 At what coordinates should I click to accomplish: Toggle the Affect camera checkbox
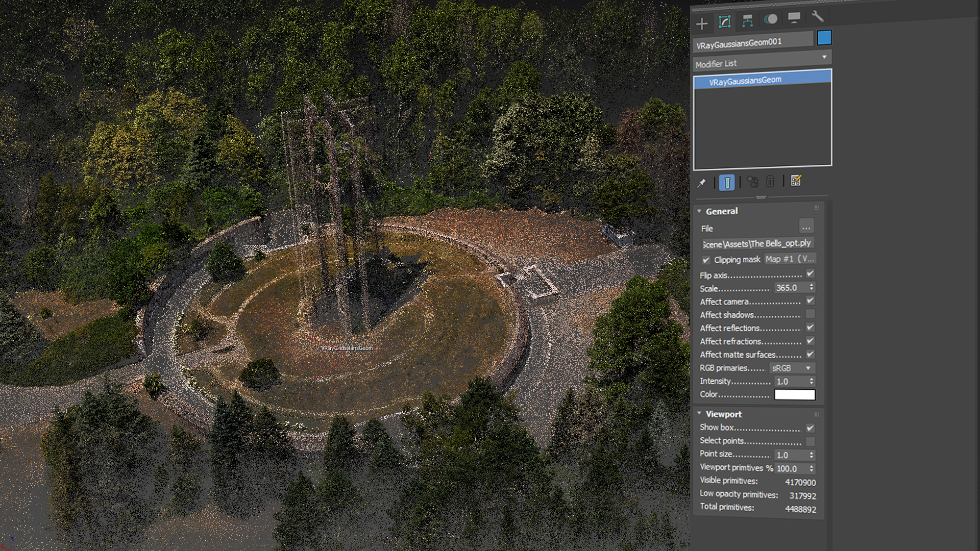(810, 300)
